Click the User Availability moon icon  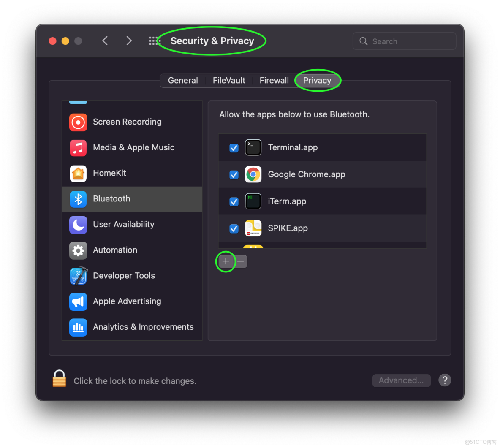[78, 225]
